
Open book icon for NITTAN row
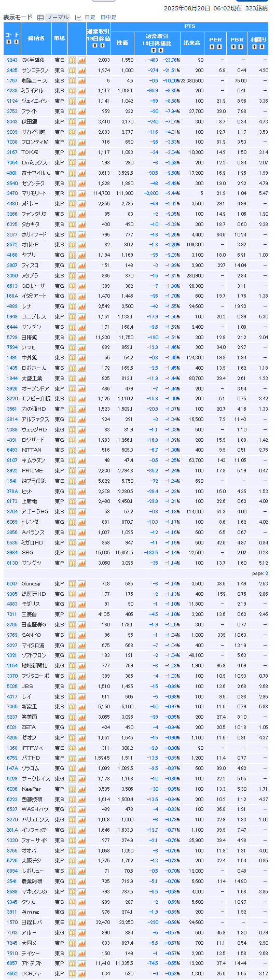(x=72, y=450)
